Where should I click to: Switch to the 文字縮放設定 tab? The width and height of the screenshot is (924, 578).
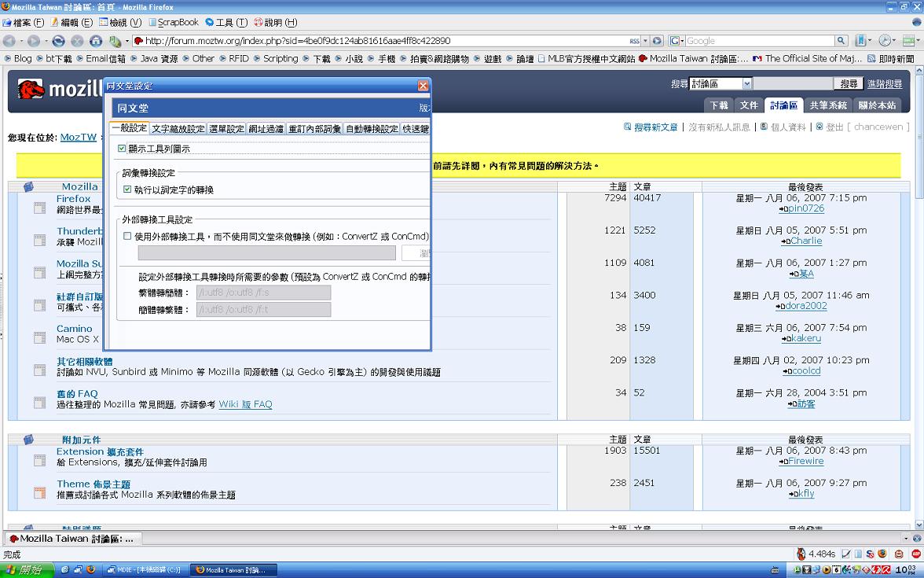178,129
